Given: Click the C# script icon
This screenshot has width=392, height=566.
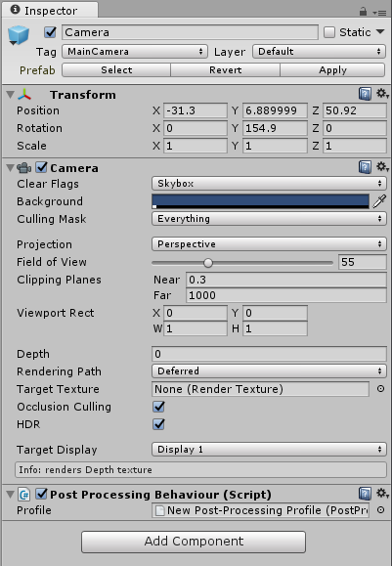Looking at the screenshot, I should 24,495.
